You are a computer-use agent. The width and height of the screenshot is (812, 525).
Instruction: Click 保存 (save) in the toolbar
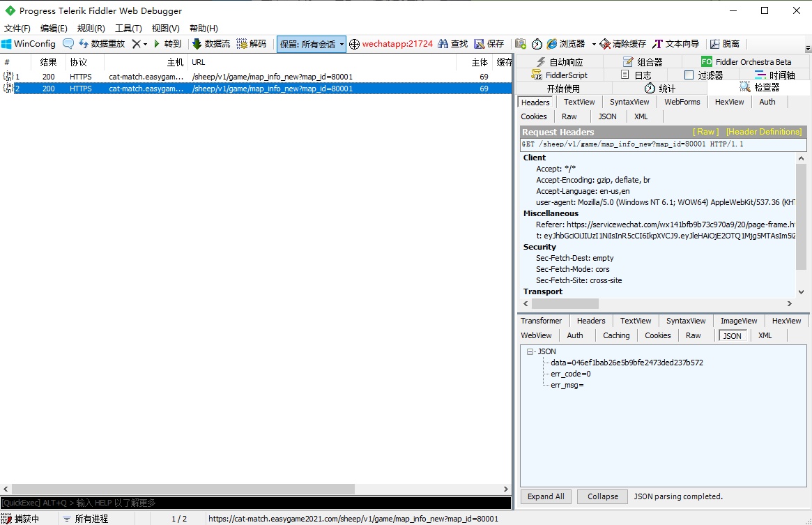point(489,44)
